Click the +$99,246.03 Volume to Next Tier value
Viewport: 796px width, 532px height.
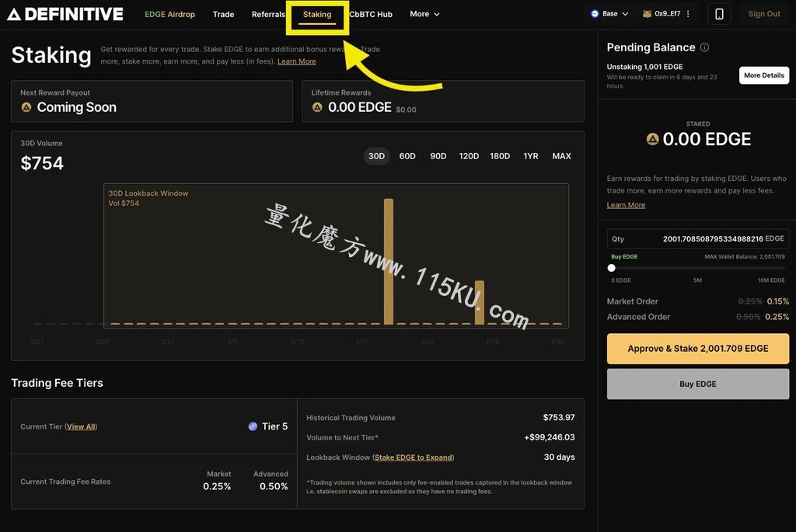[550, 437]
